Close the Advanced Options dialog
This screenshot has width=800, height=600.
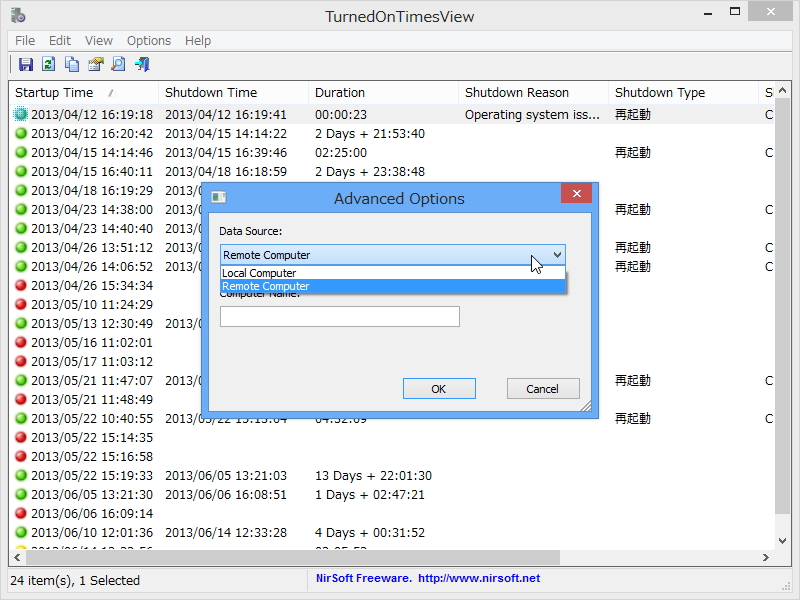tap(577, 193)
